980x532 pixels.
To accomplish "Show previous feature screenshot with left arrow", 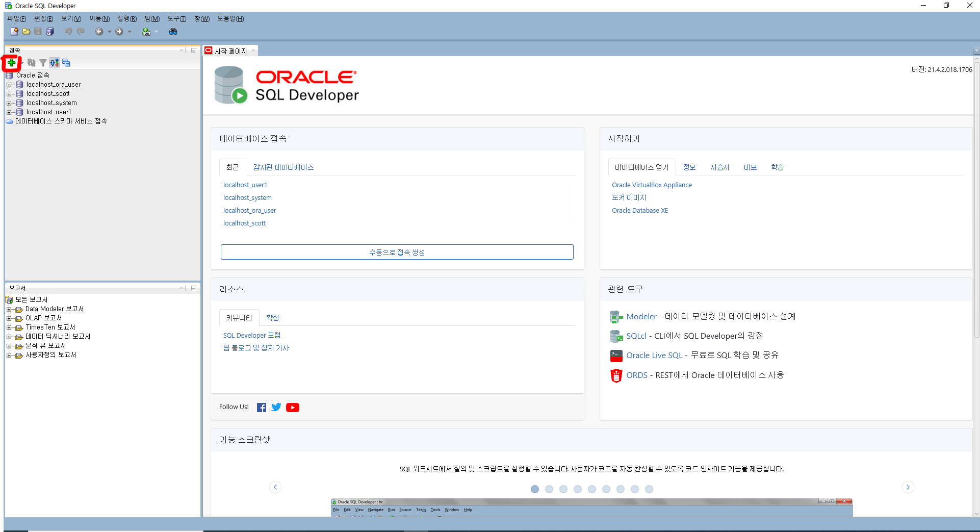I will coord(275,487).
